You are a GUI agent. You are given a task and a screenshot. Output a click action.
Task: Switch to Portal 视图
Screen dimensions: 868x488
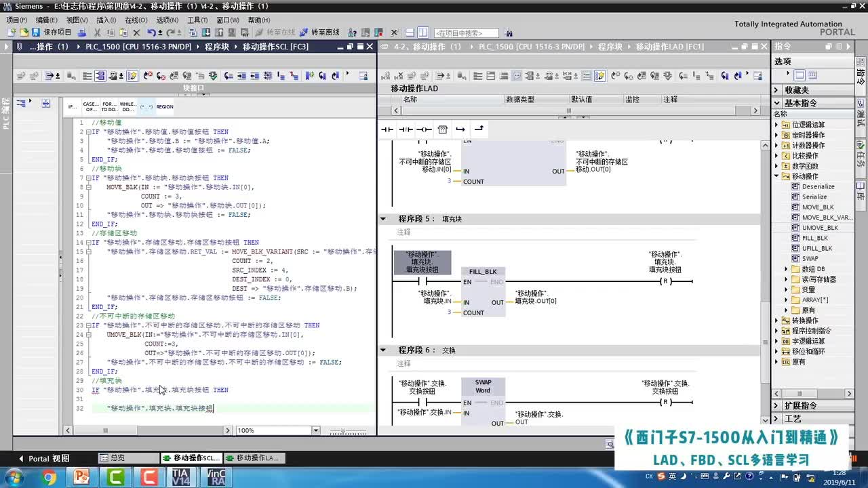coord(44,458)
